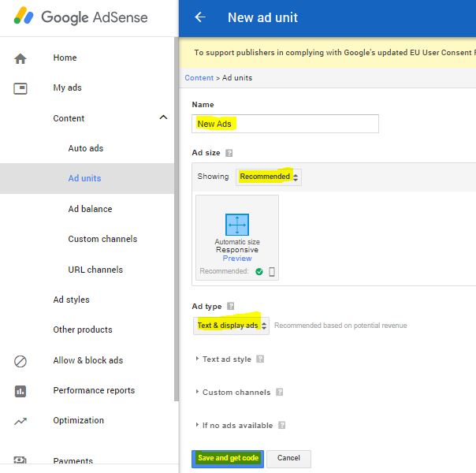Open Other products
Image resolution: width=476 pixels, height=473 pixels.
click(x=83, y=330)
